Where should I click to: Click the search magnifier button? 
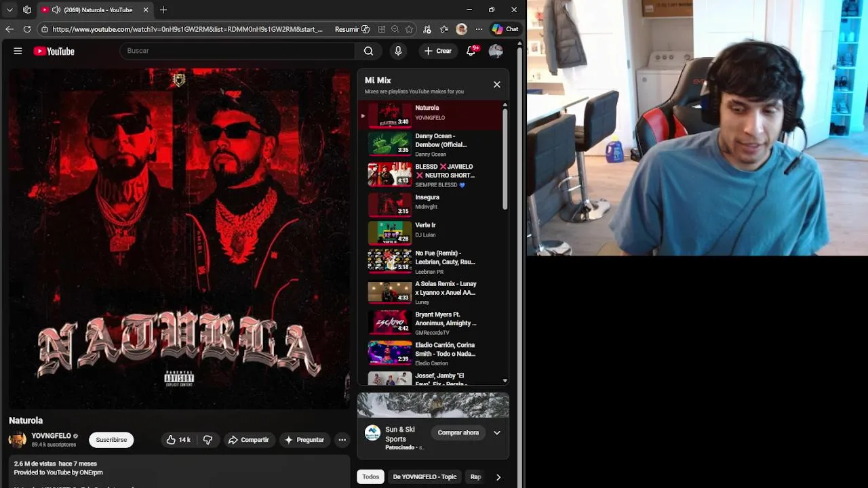coord(368,51)
